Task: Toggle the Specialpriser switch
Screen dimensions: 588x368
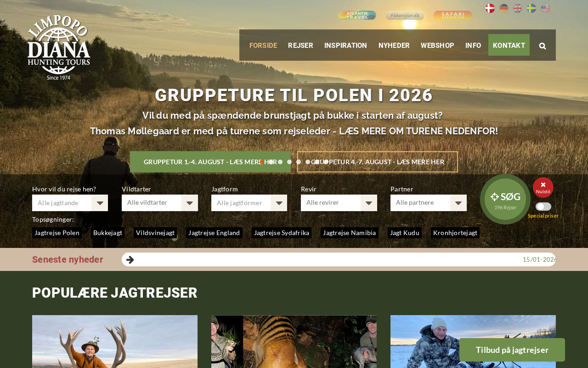Action: pos(543,207)
